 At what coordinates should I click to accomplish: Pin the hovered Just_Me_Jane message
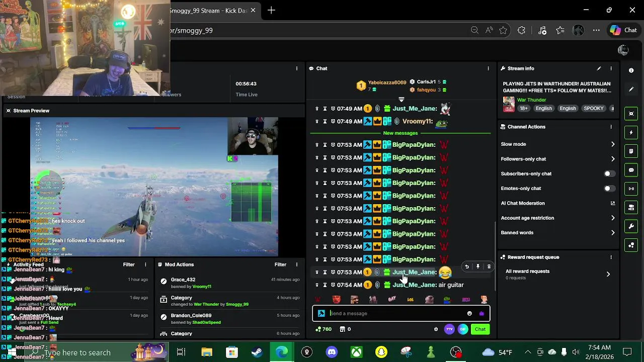[x=478, y=266]
